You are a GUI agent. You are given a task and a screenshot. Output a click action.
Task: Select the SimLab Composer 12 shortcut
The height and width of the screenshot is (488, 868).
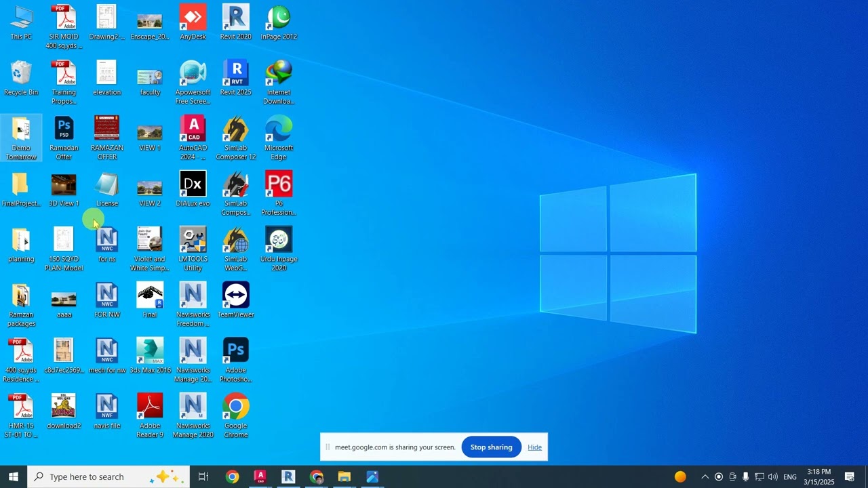236,138
